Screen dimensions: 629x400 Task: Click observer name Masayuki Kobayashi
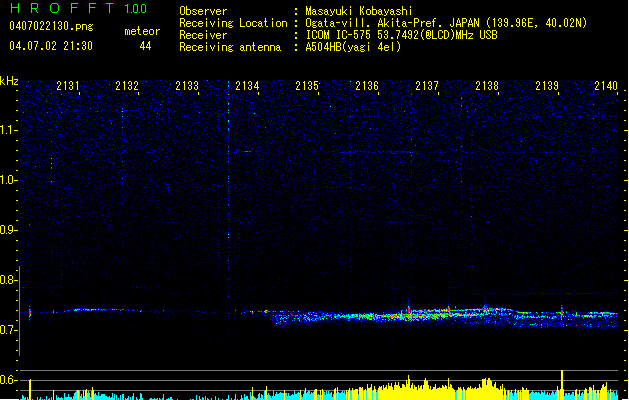359,11
